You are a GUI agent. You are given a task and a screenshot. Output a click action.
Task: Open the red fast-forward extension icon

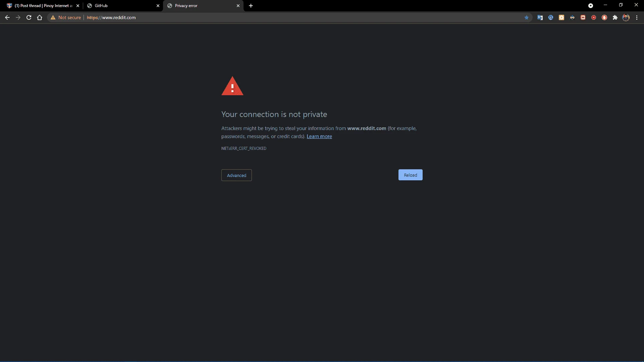pyautogui.click(x=583, y=17)
